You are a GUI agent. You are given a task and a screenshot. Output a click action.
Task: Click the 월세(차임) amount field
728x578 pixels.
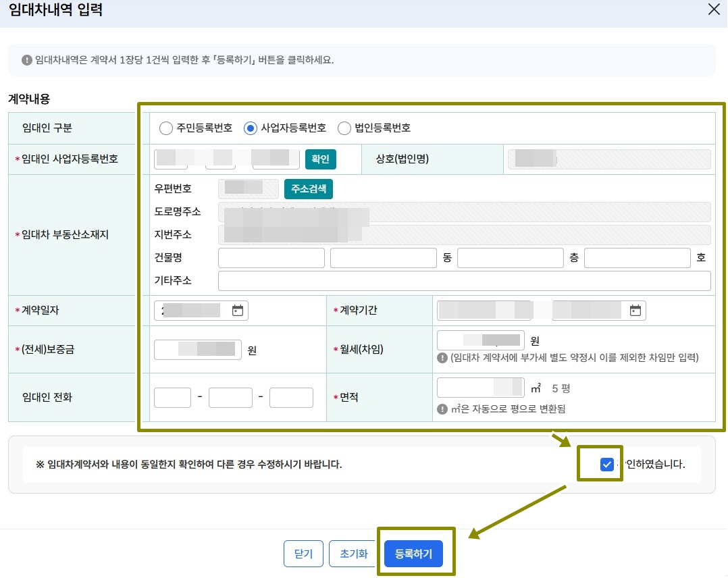[481, 340]
